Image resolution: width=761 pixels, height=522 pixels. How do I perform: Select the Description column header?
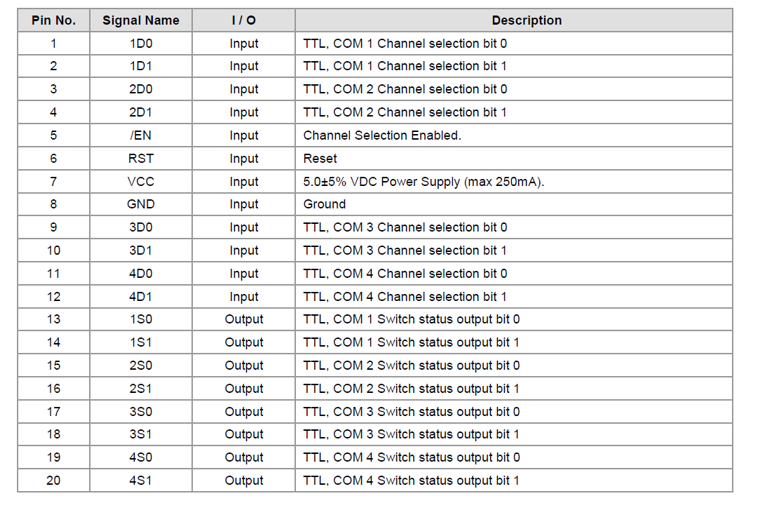coord(514,20)
